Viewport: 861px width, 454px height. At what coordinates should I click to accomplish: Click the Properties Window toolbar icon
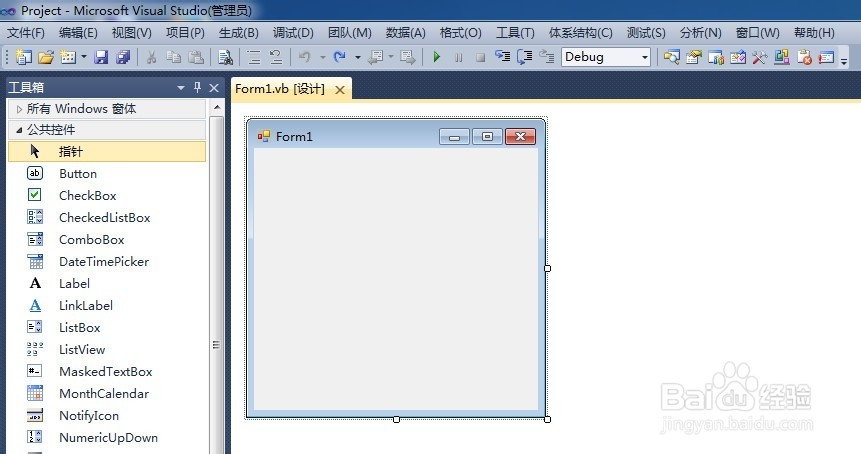click(x=694, y=57)
